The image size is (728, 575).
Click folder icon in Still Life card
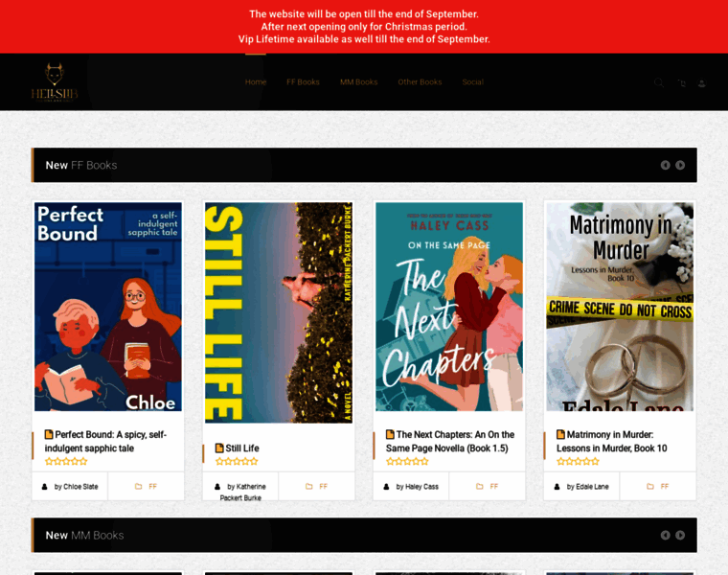(x=309, y=486)
